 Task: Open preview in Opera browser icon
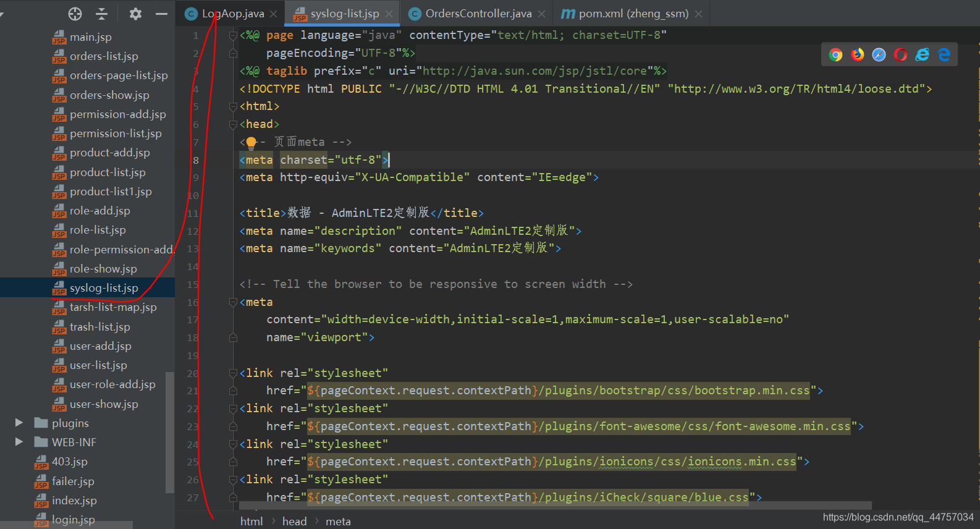point(901,55)
